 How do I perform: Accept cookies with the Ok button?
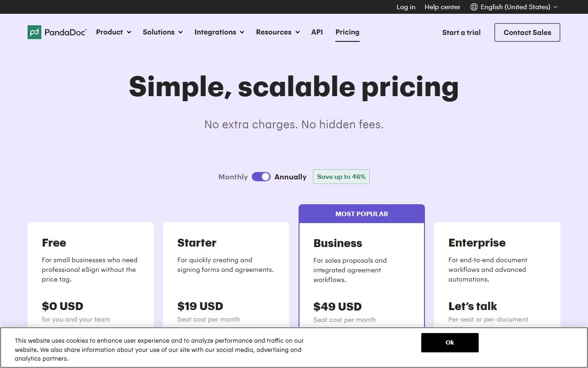pos(450,343)
